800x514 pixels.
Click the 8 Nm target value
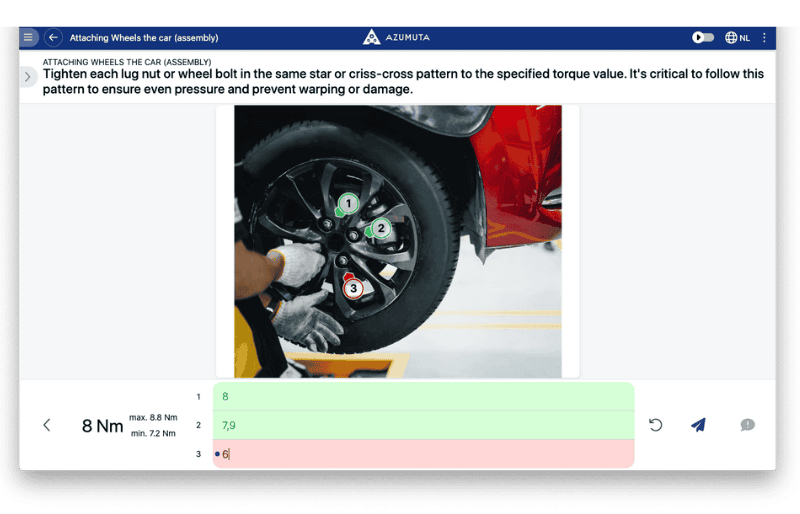tap(103, 426)
